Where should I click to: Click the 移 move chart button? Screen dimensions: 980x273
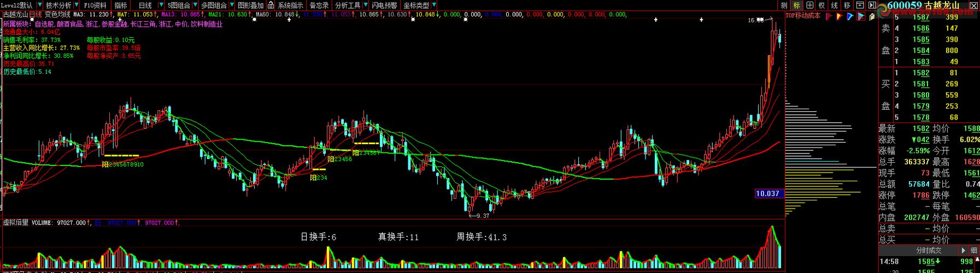(847, 5)
